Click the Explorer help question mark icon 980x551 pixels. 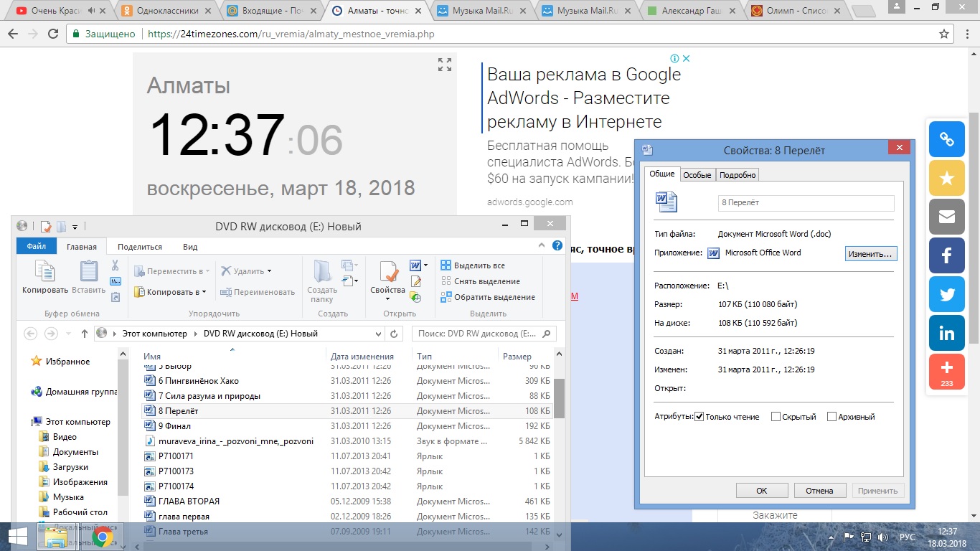tap(557, 245)
